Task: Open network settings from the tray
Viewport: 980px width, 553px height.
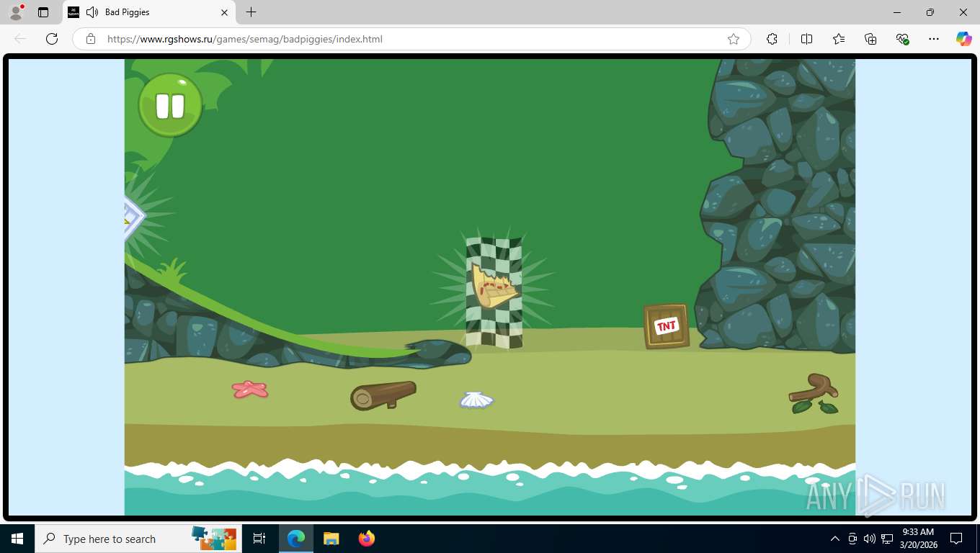Action: pos(887,539)
